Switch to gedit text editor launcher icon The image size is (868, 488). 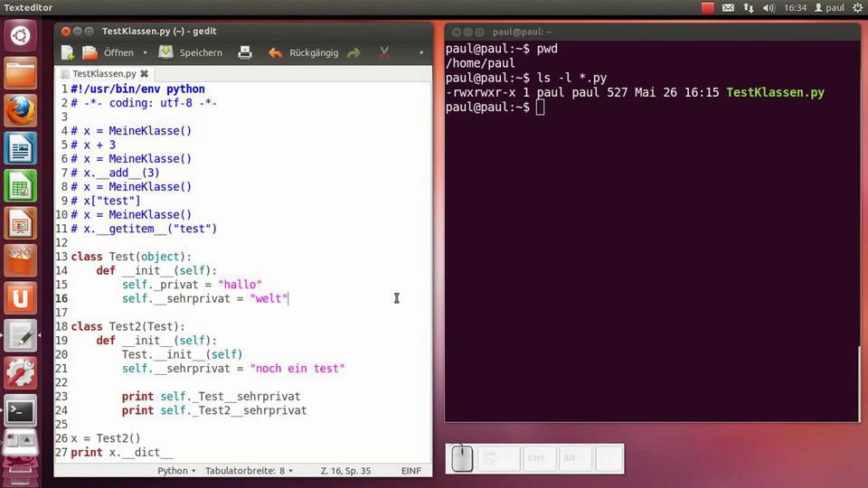pyautogui.click(x=21, y=336)
